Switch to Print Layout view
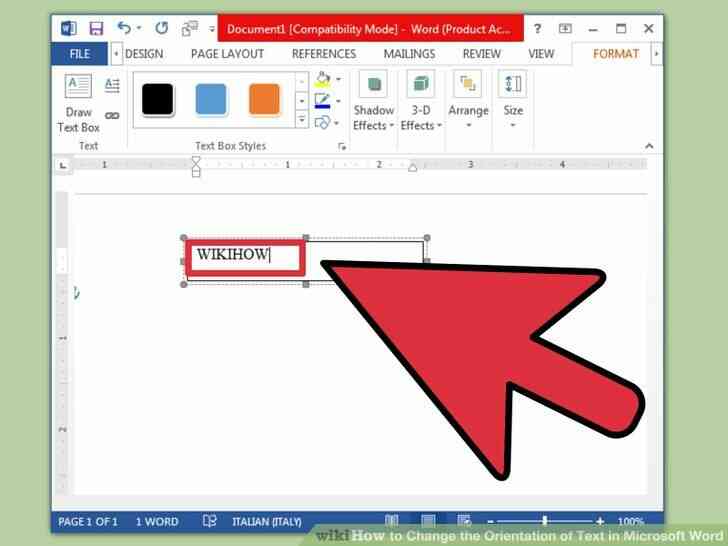Image resolution: width=728 pixels, height=546 pixels. 428,521
